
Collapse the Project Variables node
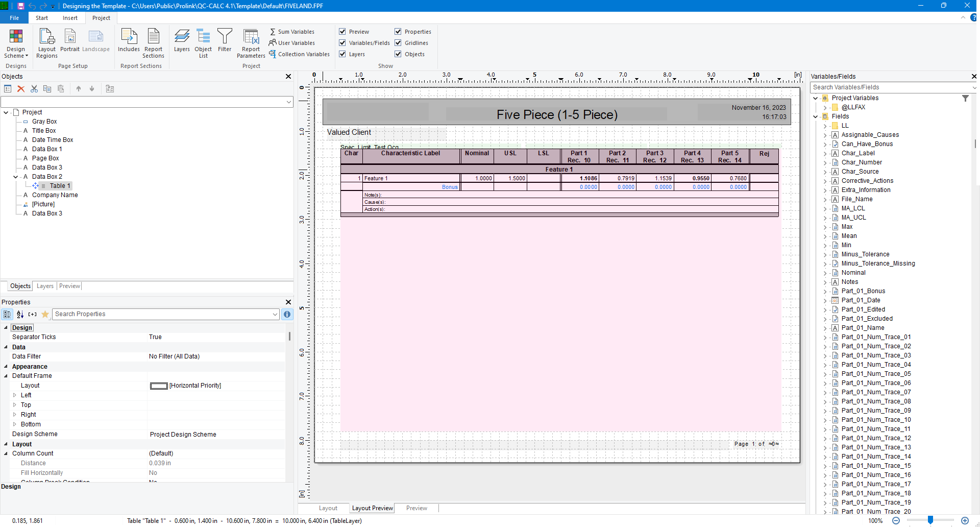pos(816,98)
